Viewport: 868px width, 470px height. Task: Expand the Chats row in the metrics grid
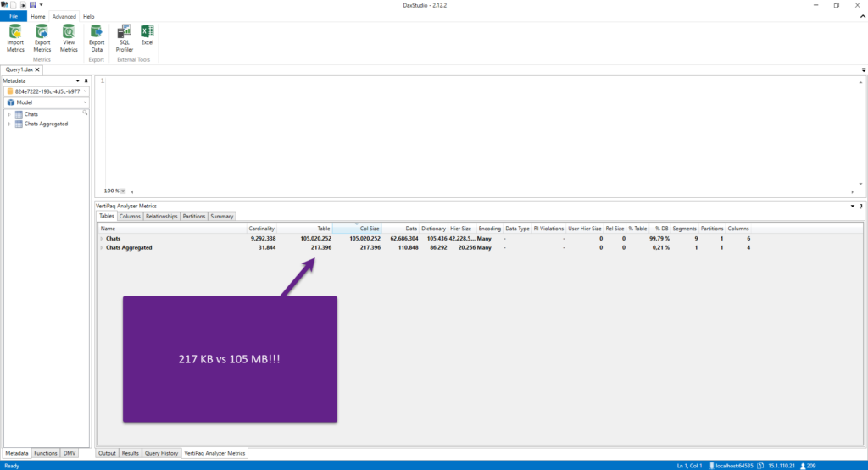click(102, 239)
